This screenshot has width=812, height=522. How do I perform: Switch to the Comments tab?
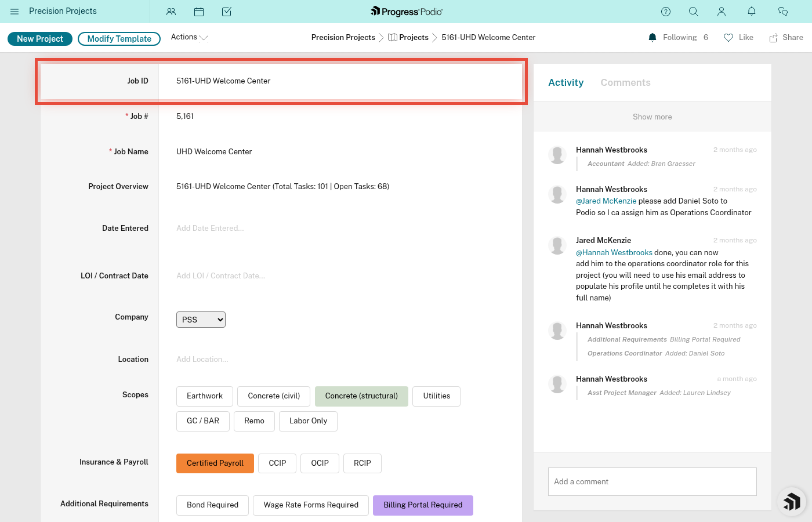pyautogui.click(x=625, y=82)
